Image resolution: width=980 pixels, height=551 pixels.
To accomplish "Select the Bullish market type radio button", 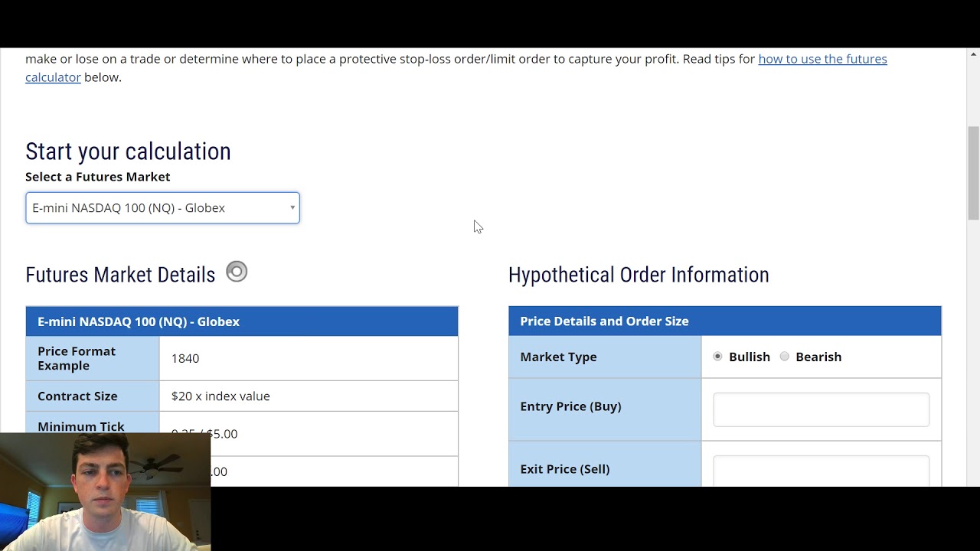I will click(x=717, y=357).
